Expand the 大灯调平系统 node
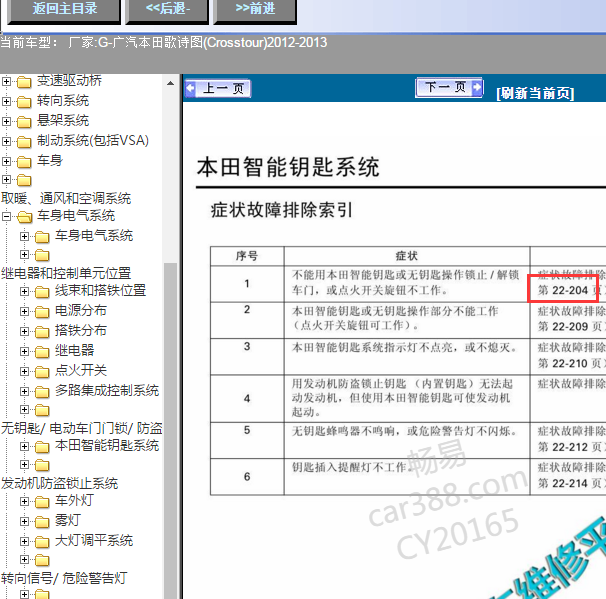 [x=24, y=541]
